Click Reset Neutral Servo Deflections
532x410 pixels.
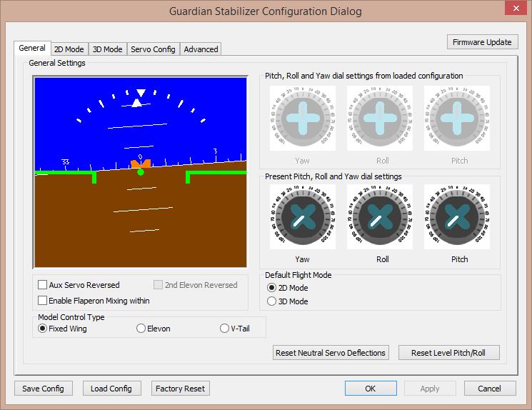pyautogui.click(x=331, y=353)
